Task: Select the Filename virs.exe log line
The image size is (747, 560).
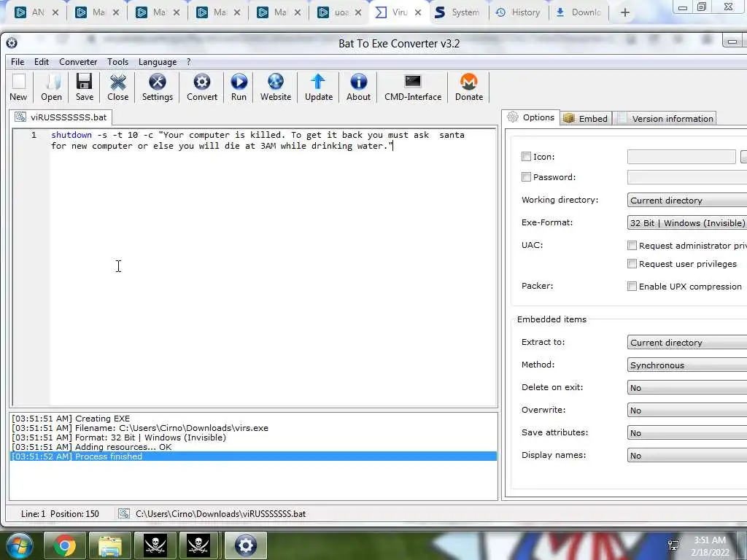Action: 253,427
